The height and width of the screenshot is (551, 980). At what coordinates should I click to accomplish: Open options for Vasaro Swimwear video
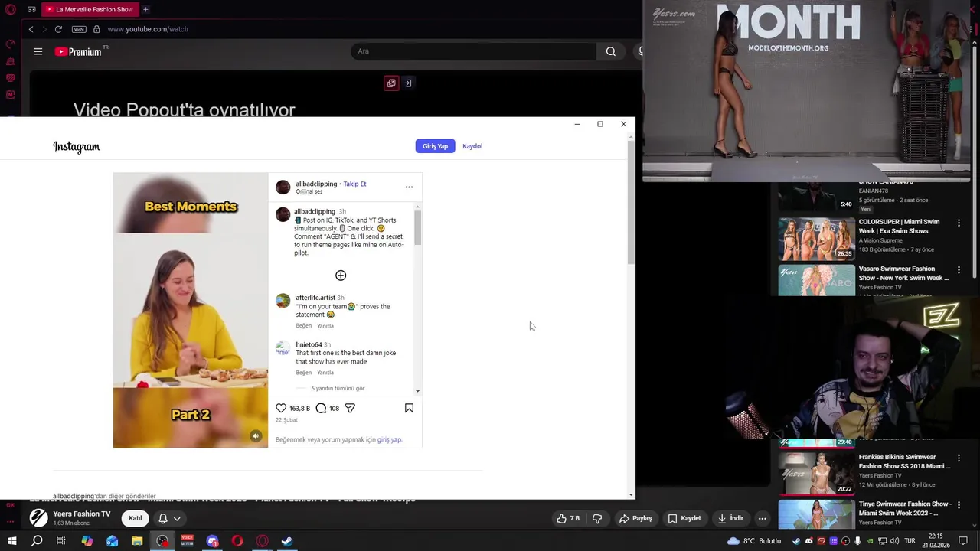pos(959,270)
